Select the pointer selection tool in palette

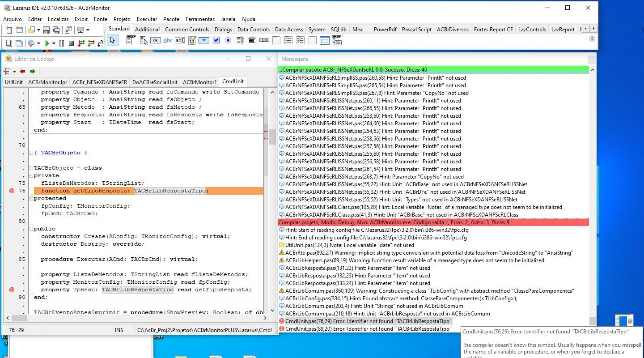pyautogui.click(x=112, y=40)
